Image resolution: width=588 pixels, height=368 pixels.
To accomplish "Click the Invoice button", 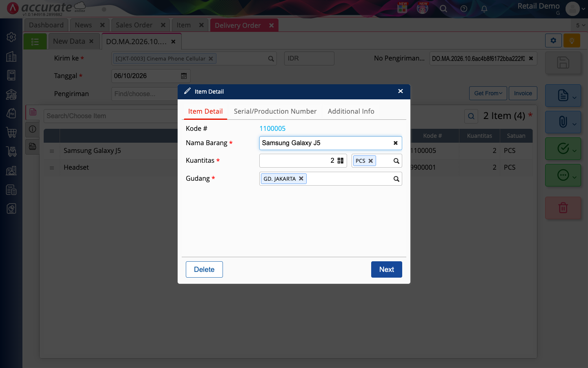I will pos(523,93).
